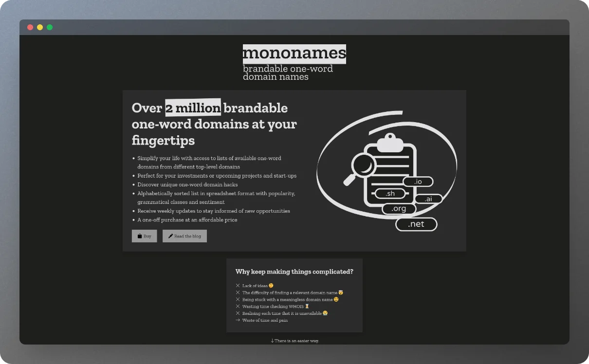The width and height of the screenshot is (589, 364).
Task: Click the Buy button
Action: pyautogui.click(x=144, y=236)
